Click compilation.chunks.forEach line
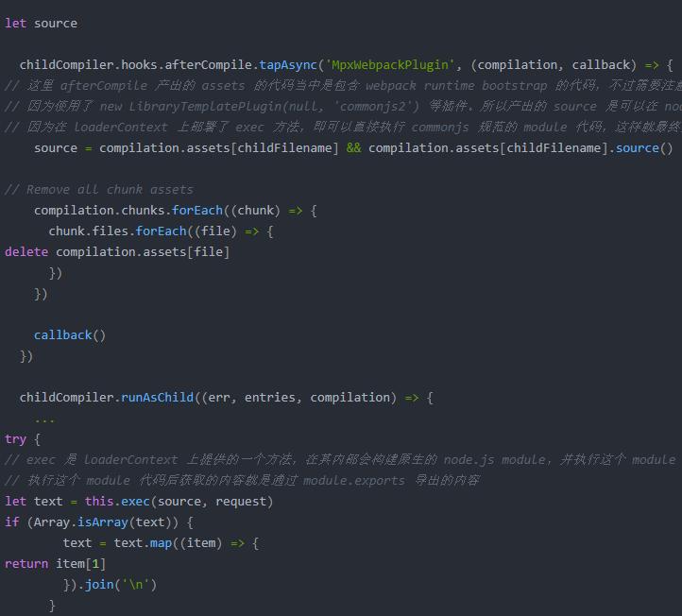This screenshot has width=682, height=616. coord(176,211)
